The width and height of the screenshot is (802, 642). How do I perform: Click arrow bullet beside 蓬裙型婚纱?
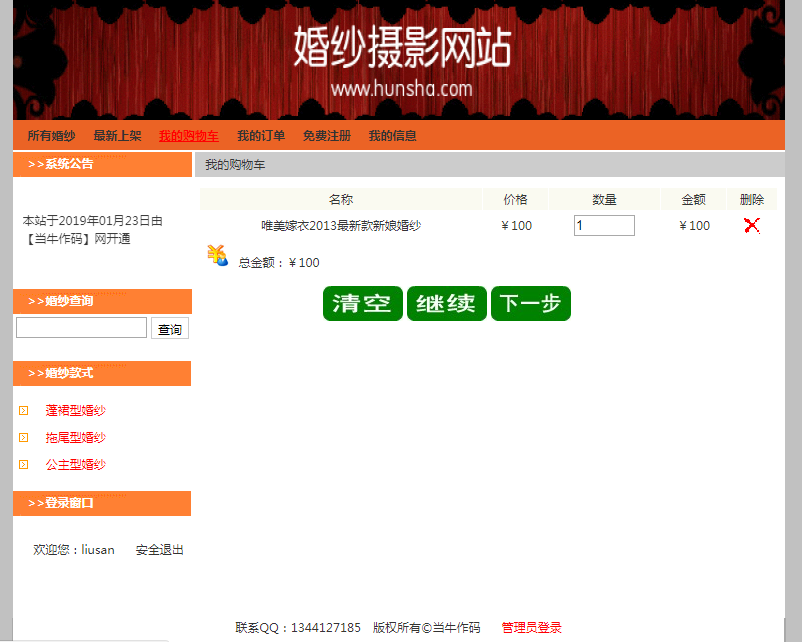(x=24, y=410)
